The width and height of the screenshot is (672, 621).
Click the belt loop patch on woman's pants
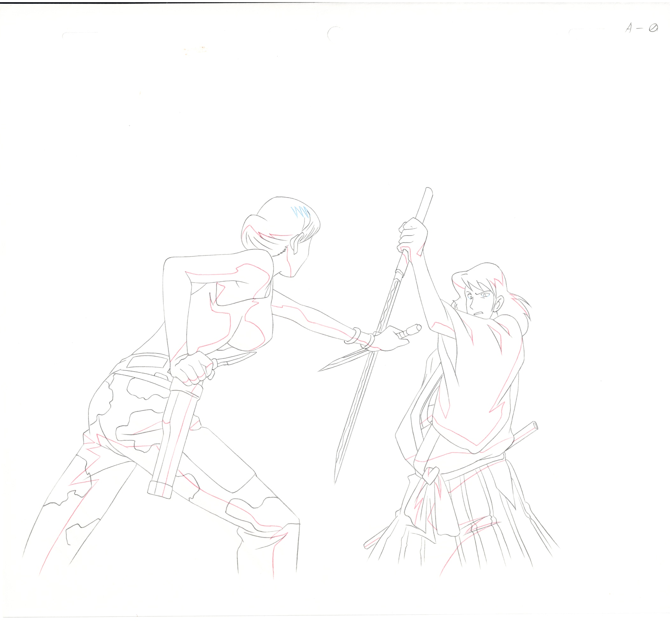tap(148, 362)
